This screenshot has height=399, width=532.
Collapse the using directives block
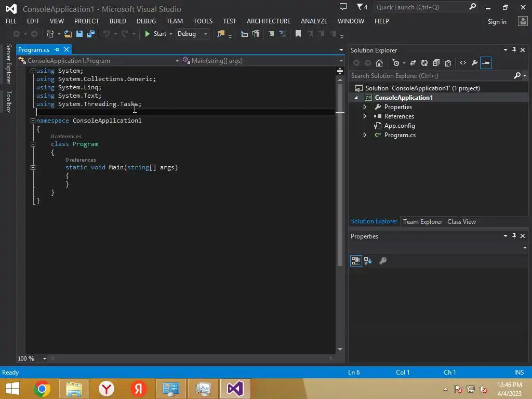[33, 71]
